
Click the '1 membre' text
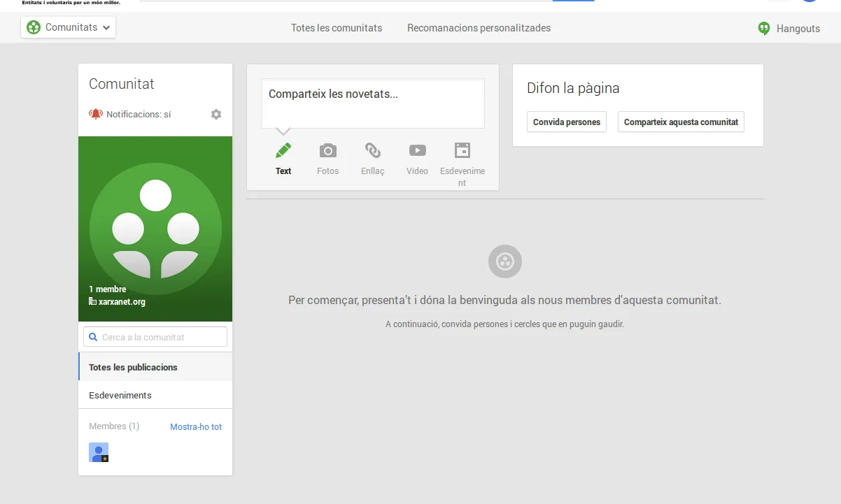pos(108,289)
